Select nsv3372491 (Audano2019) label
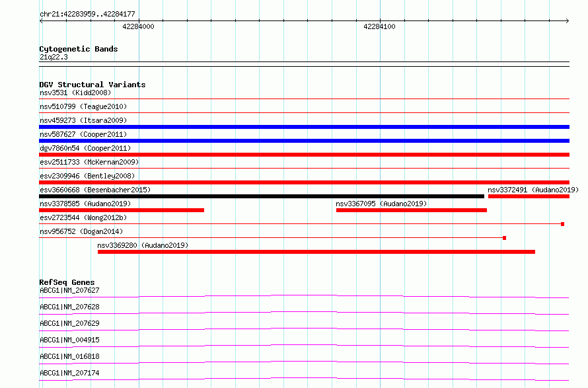Screen dimensions: 588x388 533,190
